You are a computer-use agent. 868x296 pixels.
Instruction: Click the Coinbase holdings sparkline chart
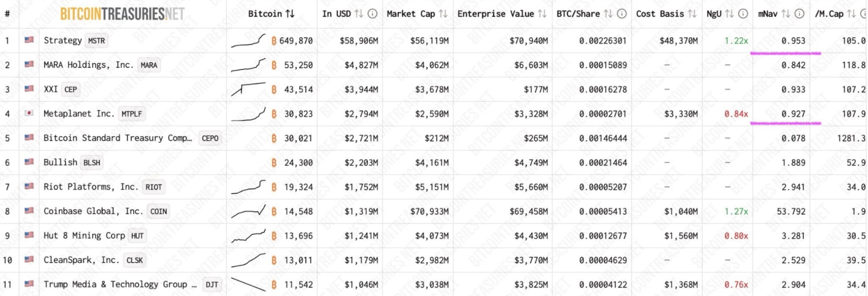(248, 211)
